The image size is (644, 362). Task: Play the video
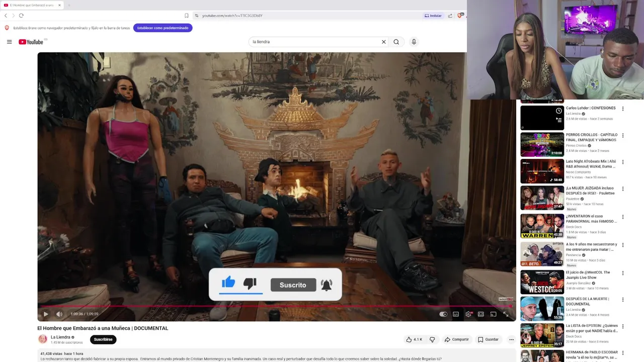coord(46,314)
